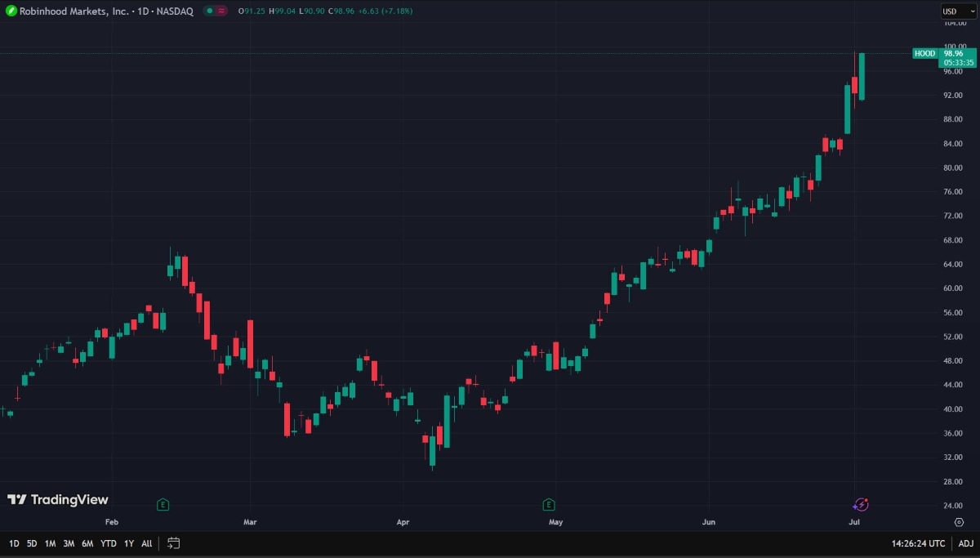The image size is (980, 558).
Task: Click the high value H99.04
Action: tap(282, 11)
